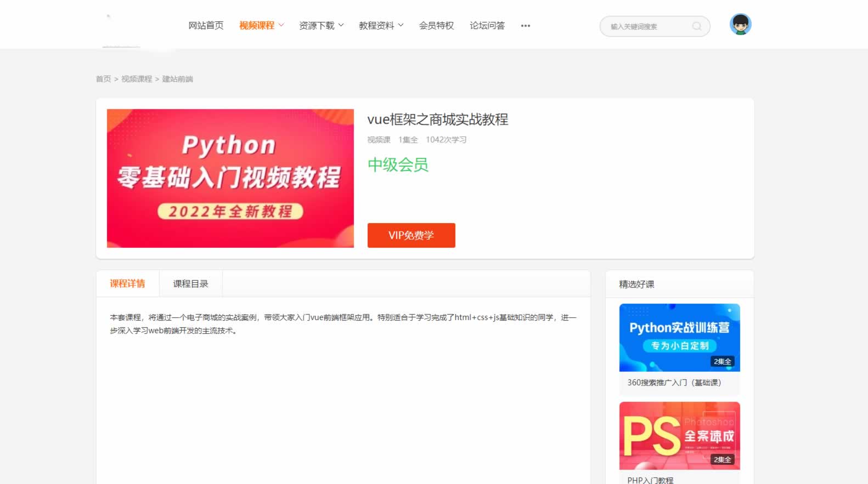Expand the 视频课程 dropdown arrow
Image resolution: width=868 pixels, height=484 pixels.
[x=281, y=25]
